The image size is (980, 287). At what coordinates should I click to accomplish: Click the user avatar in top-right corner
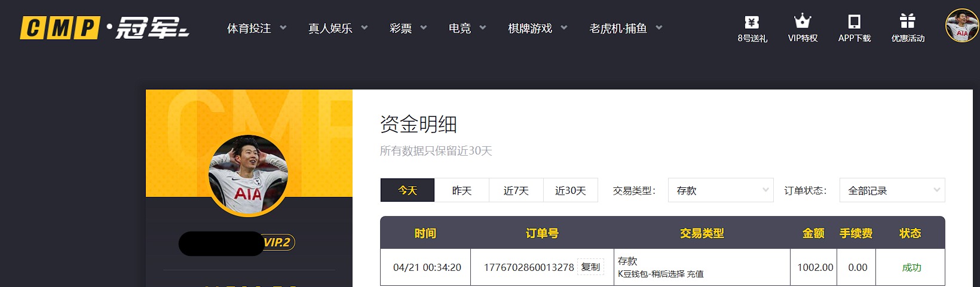coord(962,26)
